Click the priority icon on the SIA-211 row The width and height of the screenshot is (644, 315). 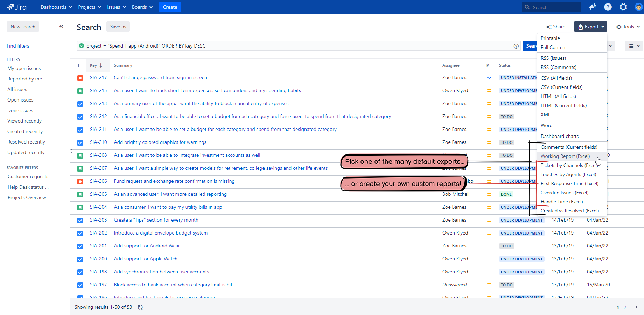pos(489,129)
